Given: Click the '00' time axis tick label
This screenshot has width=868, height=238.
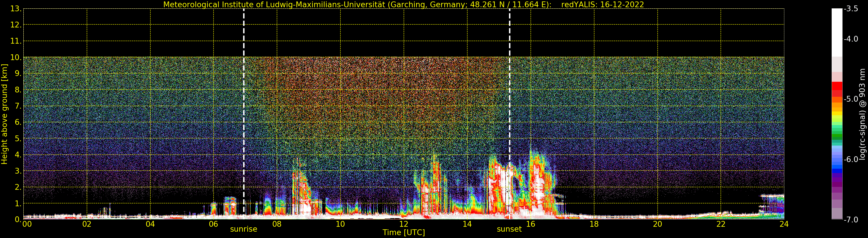Looking at the screenshot, I should tap(27, 224).
